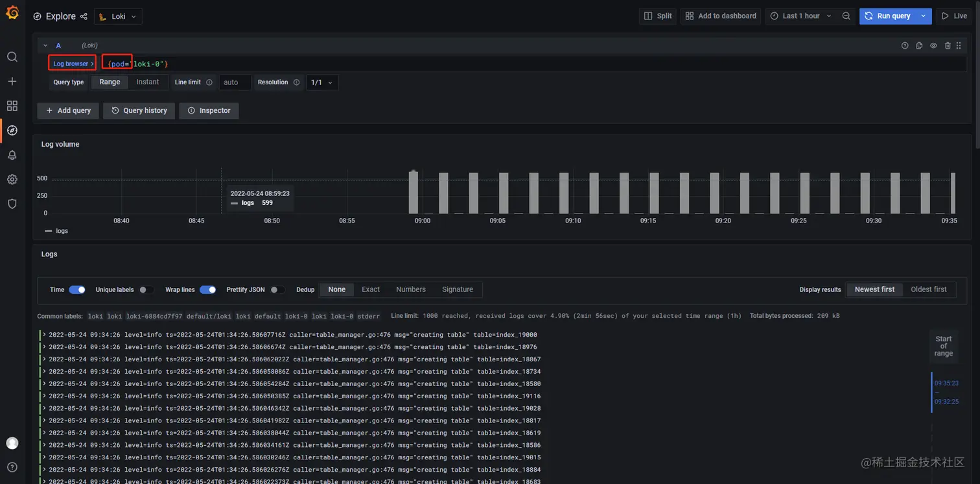
Task: Click the drag handle icon of query A
Action: pos(959,45)
